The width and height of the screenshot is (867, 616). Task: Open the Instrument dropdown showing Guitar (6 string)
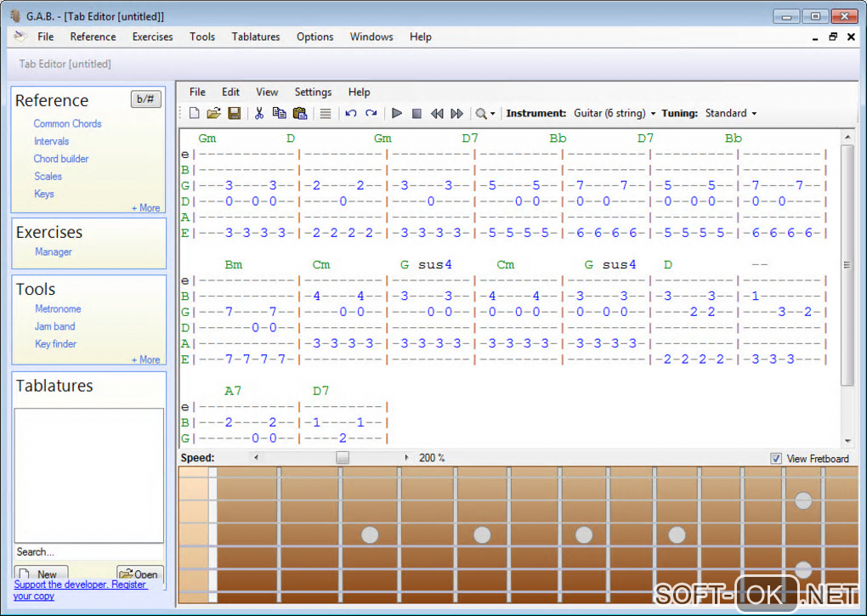tap(615, 113)
